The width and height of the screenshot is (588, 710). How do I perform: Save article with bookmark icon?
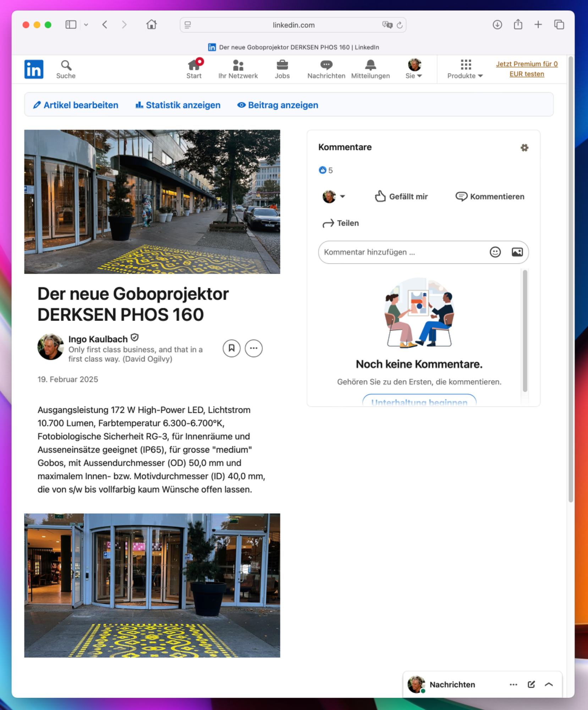coord(231,348)
